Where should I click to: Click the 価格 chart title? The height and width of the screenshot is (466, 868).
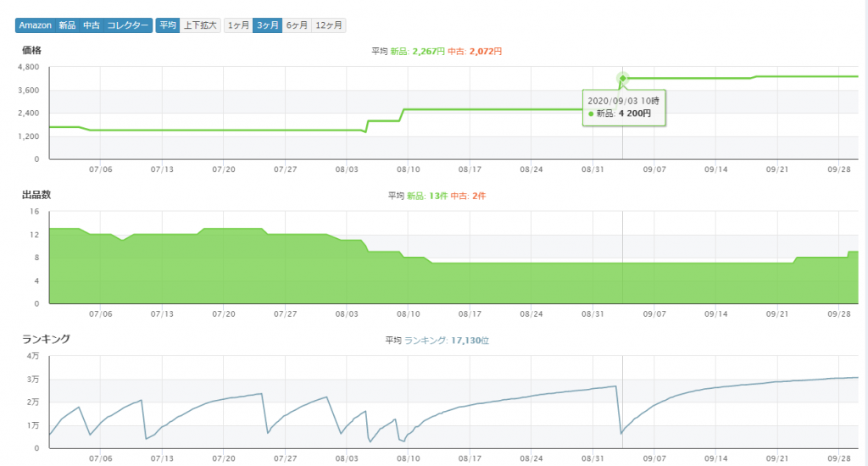pos(31,50)
